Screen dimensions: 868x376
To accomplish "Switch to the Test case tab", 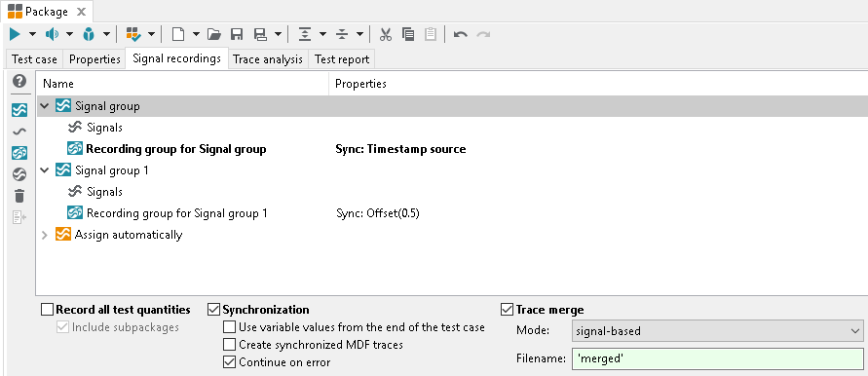I will pos(34,59).
